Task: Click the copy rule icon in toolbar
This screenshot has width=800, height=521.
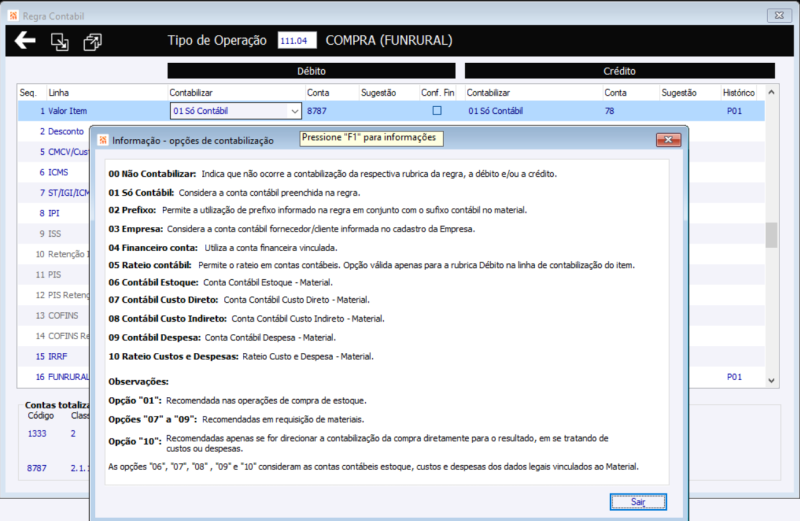Action: [x=92, y=41]
